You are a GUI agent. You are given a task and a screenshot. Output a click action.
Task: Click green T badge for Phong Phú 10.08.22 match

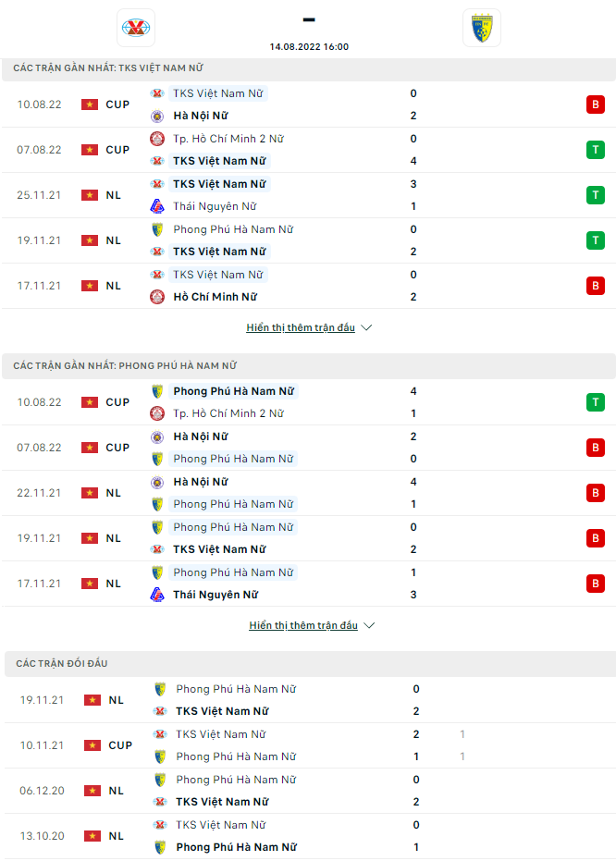point(596,402)
